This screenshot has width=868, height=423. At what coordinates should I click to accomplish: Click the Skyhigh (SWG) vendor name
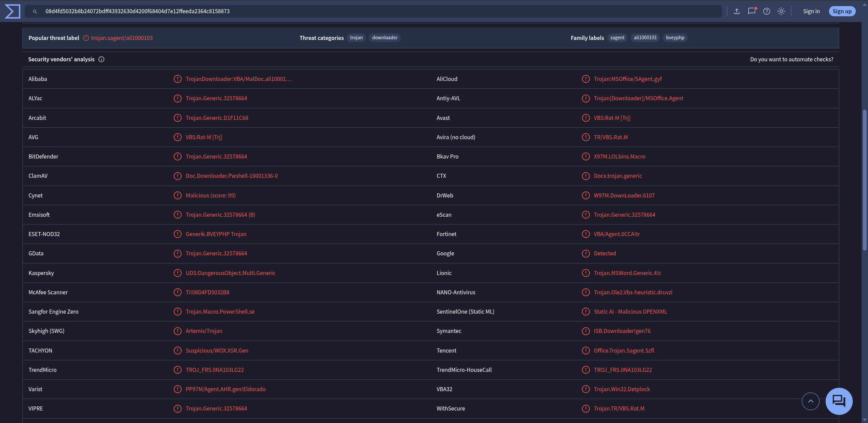46,331
